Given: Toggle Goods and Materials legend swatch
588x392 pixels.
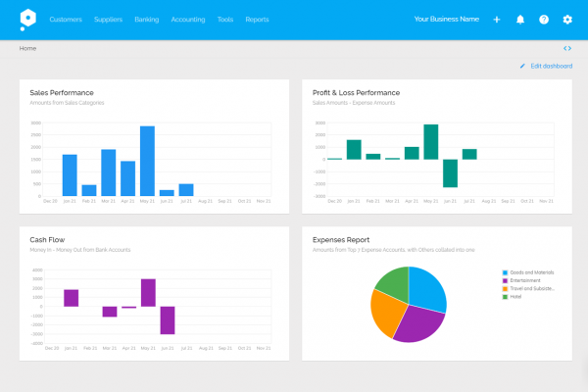Looking at the screenshot, I should (505, 273).
